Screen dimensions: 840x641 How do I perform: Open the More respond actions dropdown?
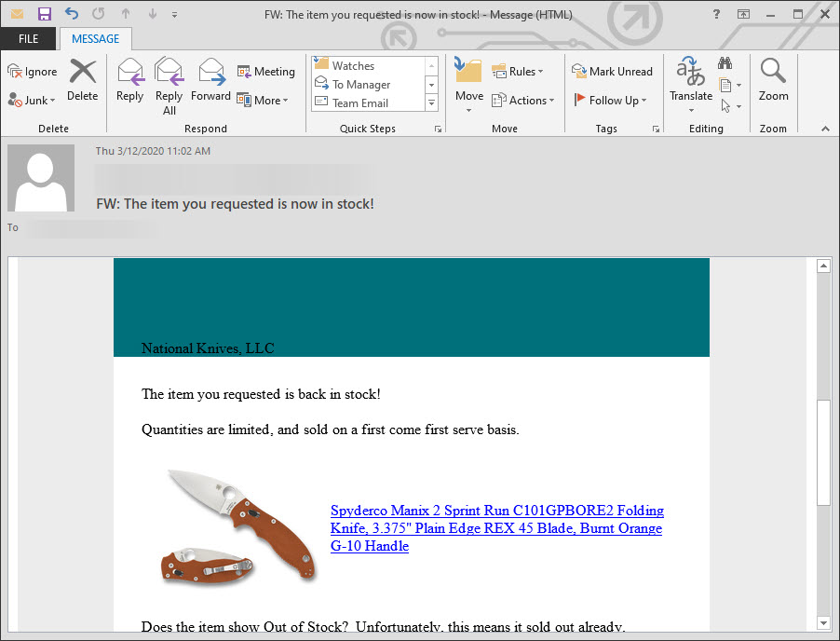[263, 101]
